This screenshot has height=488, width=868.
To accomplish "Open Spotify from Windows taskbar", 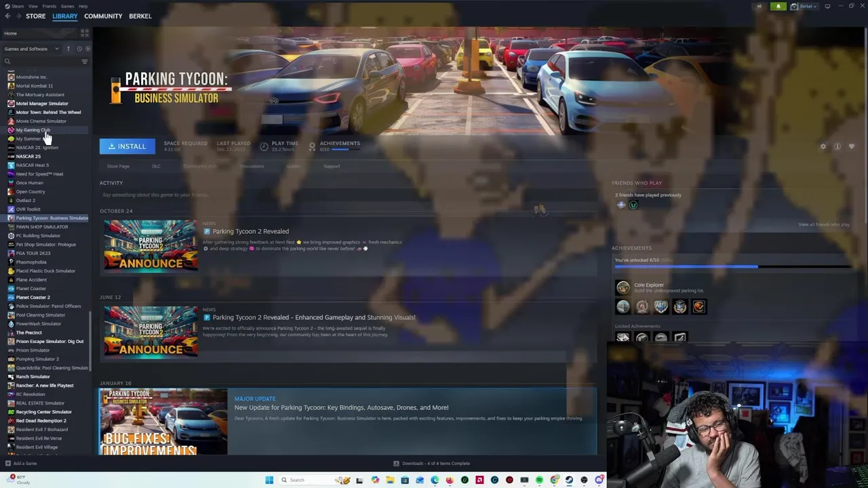I will (539, 480).
